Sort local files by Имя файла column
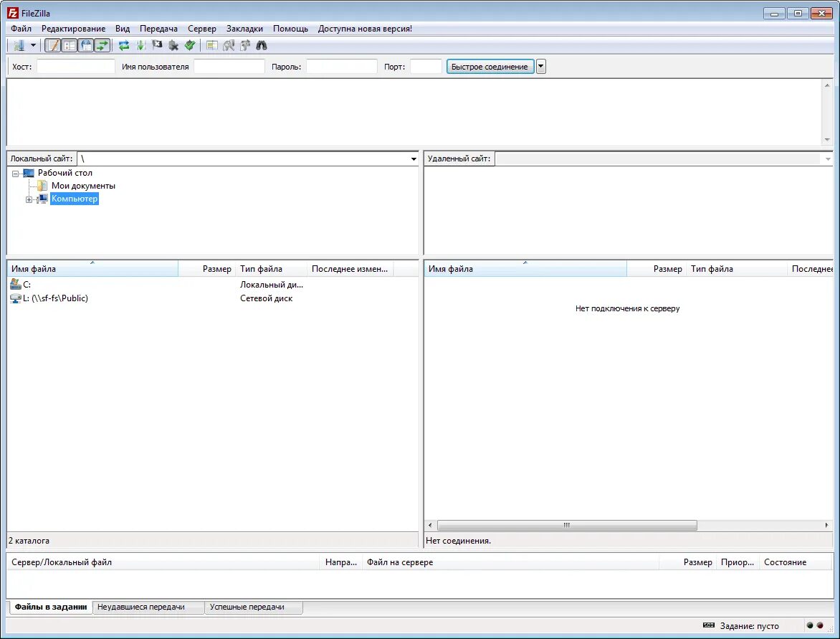Screen dimensions: 840x639 pyautogui.click(x=92, y=268)
